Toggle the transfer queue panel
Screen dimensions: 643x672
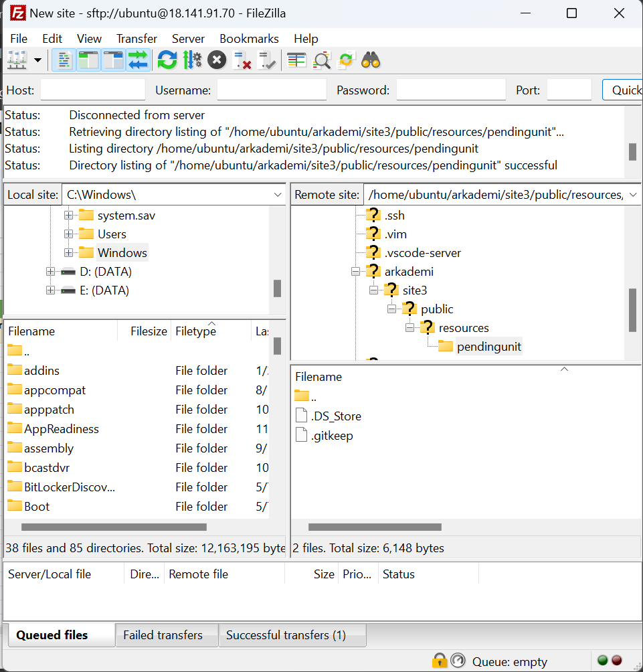point(138,60)
